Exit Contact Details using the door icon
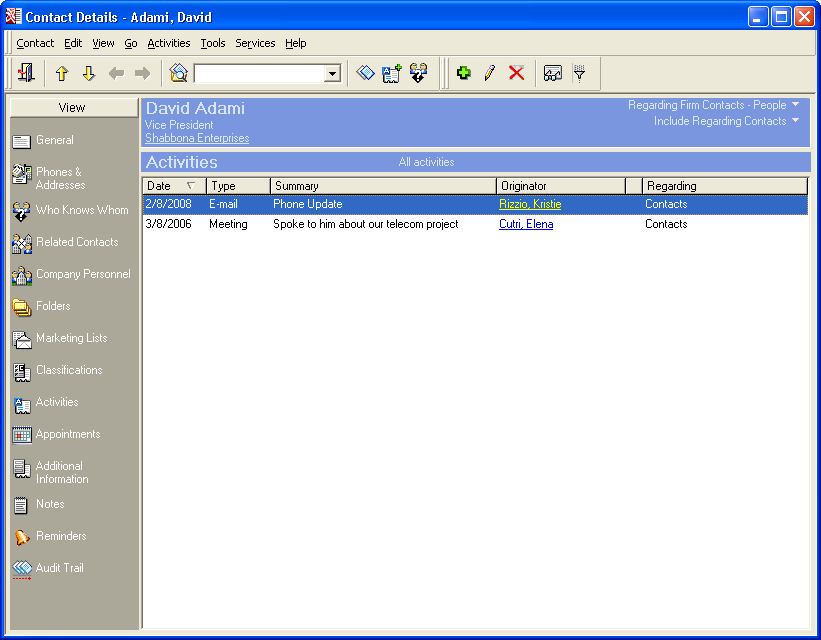 (25, 72)
